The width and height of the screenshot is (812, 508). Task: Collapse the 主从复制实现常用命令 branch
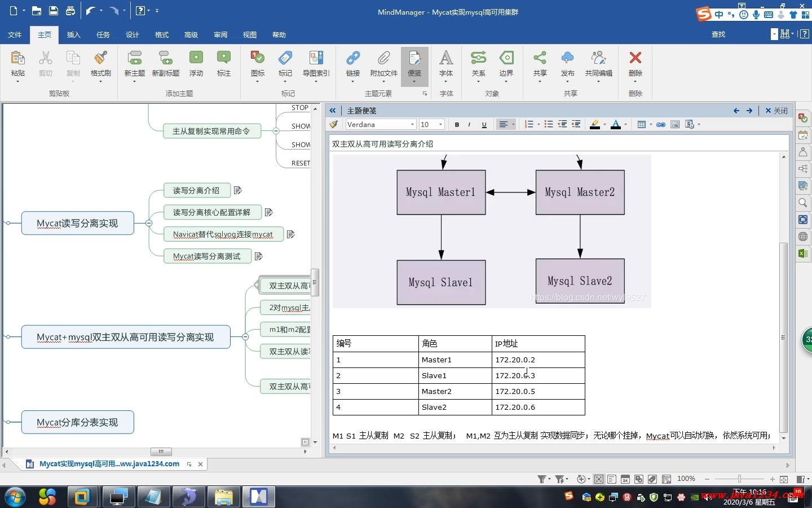point(276,131)
